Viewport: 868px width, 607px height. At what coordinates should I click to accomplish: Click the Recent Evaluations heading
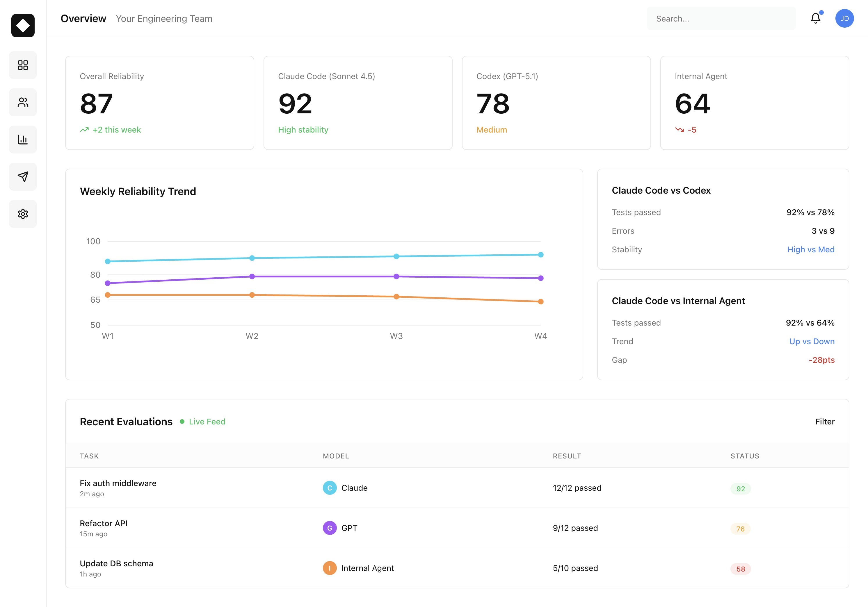click(126, 422)
